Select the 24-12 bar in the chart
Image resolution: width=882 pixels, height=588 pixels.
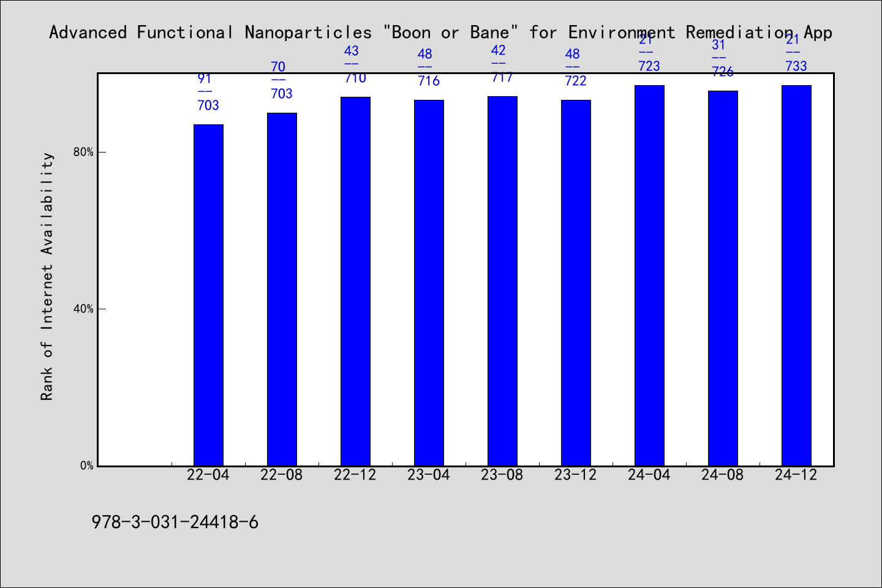[796, 276]
